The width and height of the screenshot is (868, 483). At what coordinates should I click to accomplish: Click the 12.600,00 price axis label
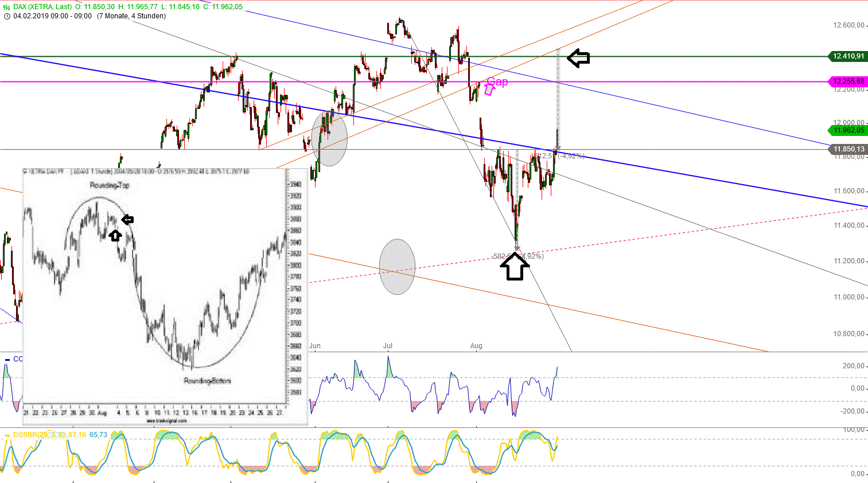click(x=848, y=25)
